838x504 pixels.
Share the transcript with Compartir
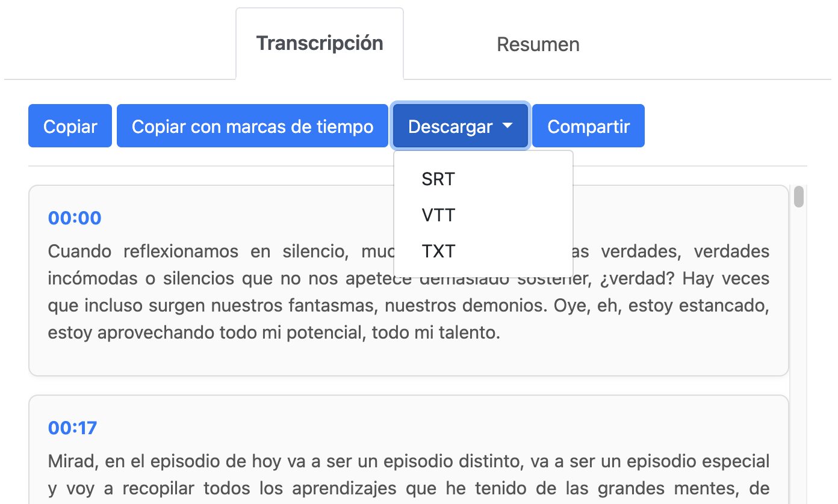[x=588, y=126]
